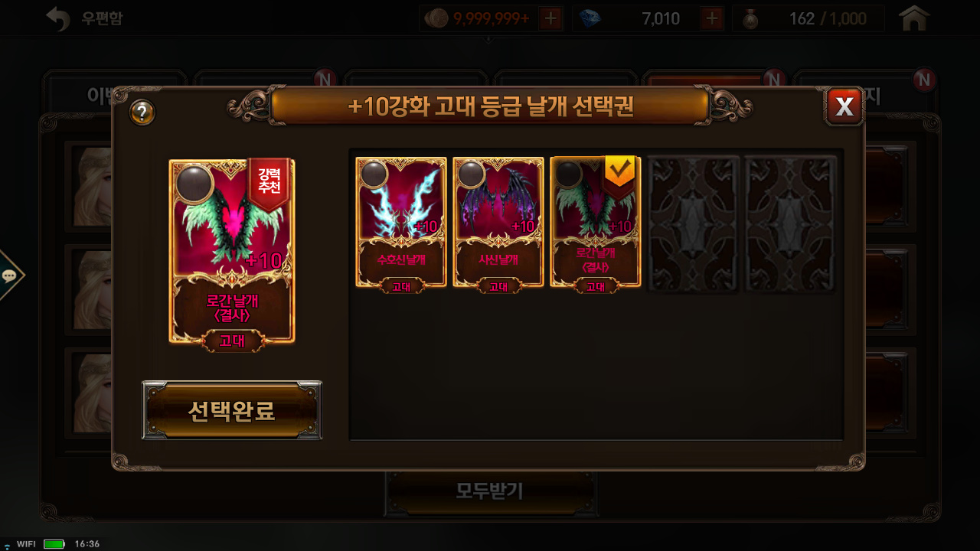Confirm with the 선택완료 button

[232, 411]
